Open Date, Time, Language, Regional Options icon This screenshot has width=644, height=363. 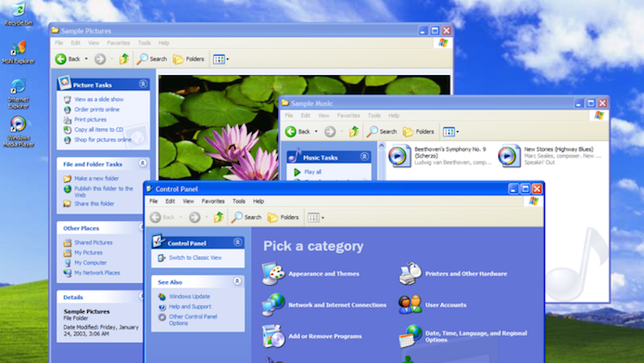click(x=410, y=336)
